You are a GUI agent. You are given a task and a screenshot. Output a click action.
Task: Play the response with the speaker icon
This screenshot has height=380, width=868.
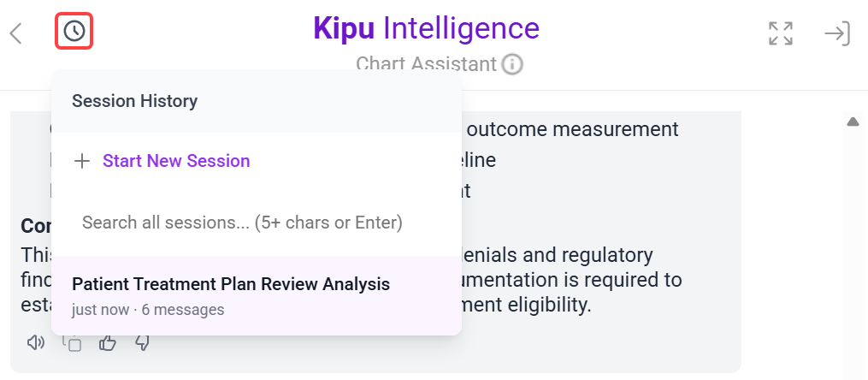tap(35, 343)
